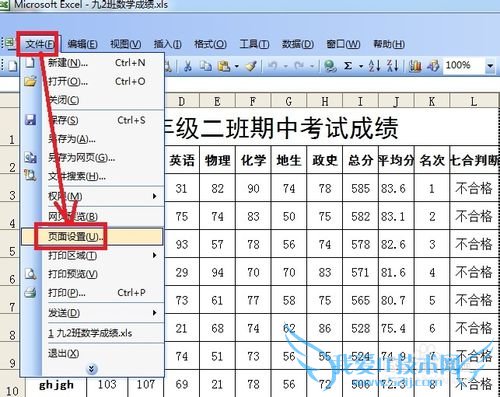The image size is (500, 397).
Task: Choose 打印(P)... menu entry
Action: [92, 293]
